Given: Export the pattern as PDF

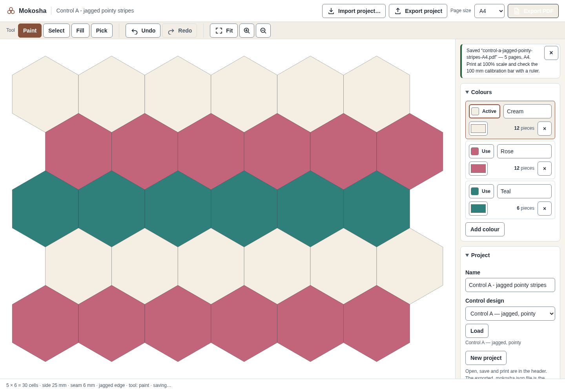Looking at the screenshot, I should click(533, 11).
